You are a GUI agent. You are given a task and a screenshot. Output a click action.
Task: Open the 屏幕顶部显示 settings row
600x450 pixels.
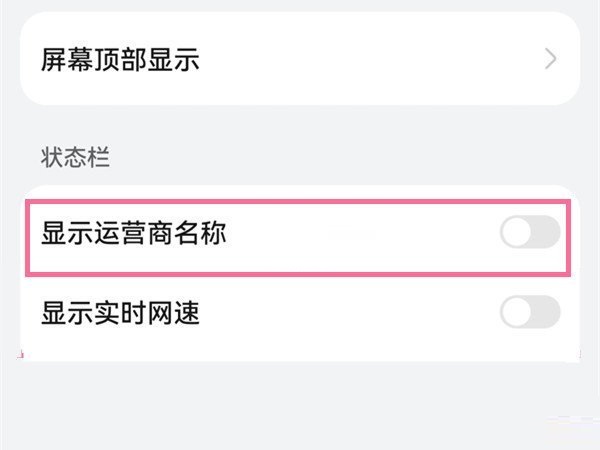(x=300, y=59)
